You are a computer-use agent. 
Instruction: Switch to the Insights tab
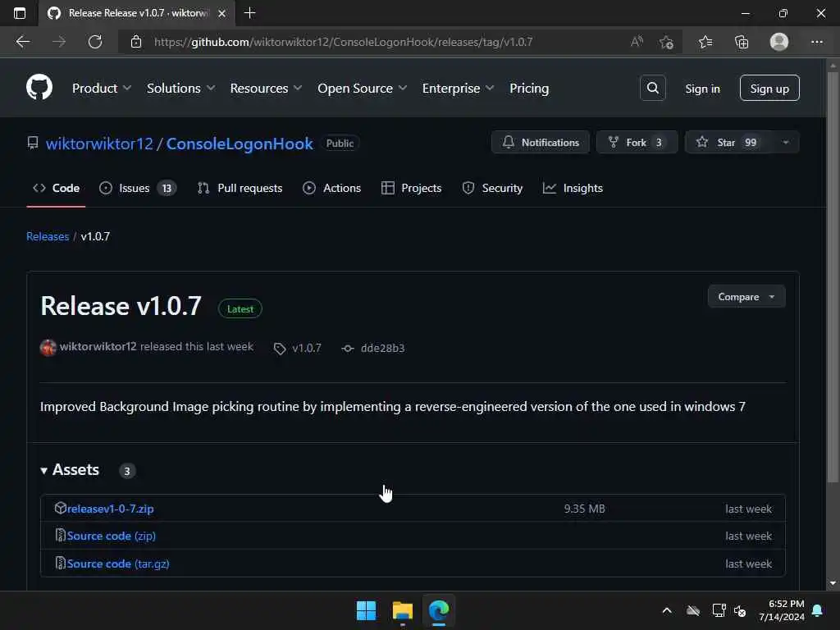click(573, 188)
